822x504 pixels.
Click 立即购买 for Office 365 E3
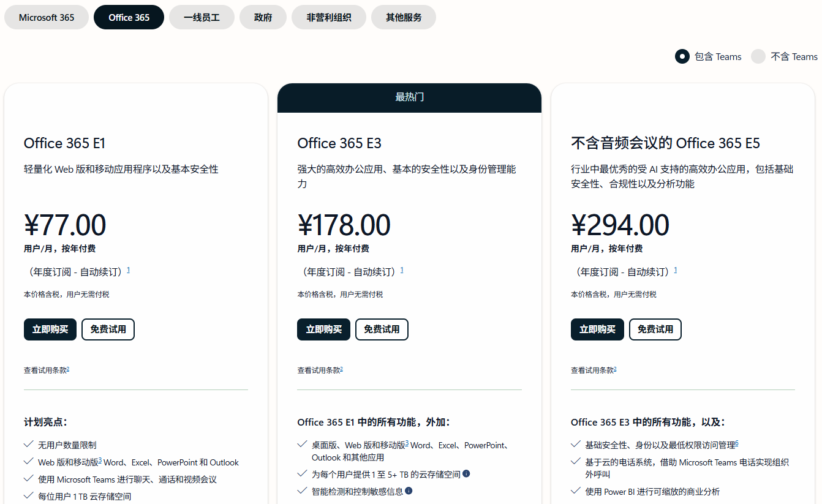coord(324,329)
